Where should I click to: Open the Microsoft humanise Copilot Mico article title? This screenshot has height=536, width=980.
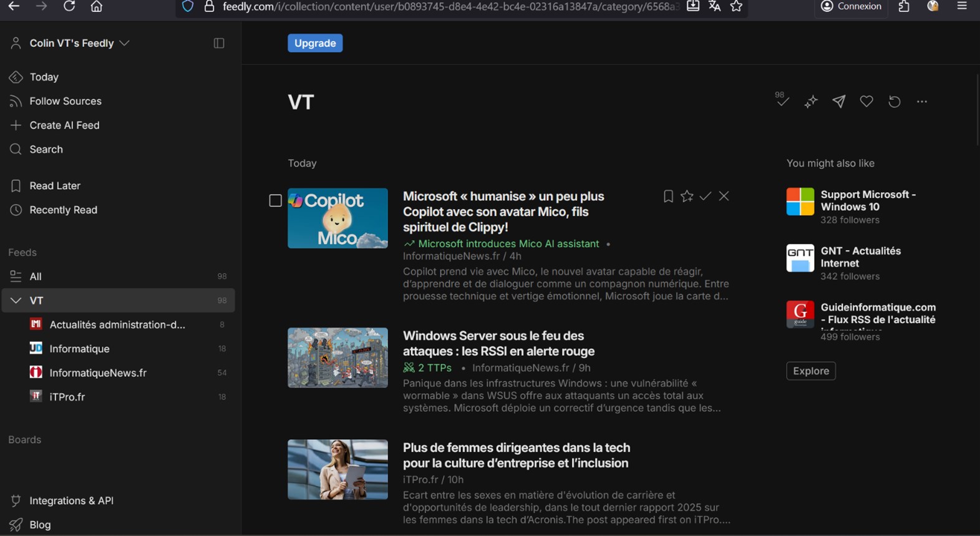pos(503,212)
